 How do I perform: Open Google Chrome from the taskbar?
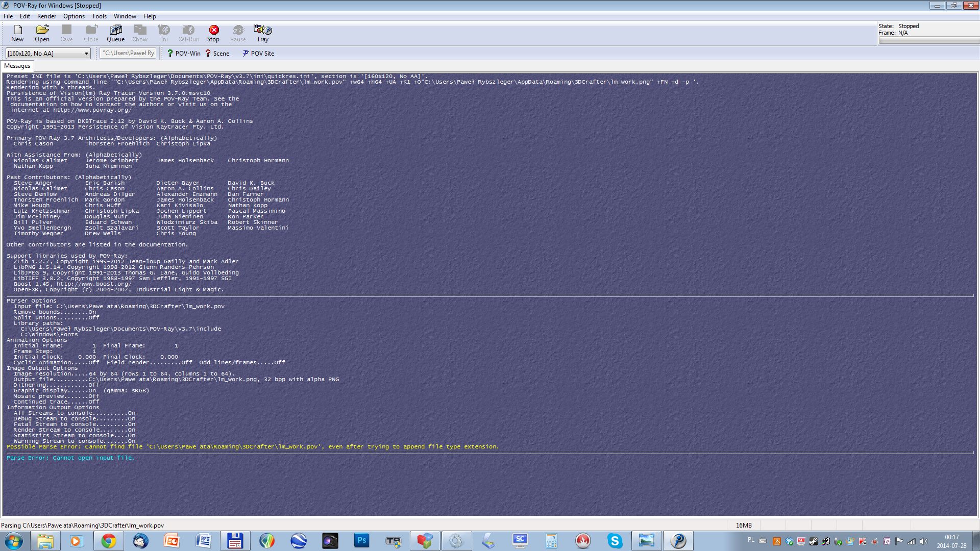coord(108,541)
